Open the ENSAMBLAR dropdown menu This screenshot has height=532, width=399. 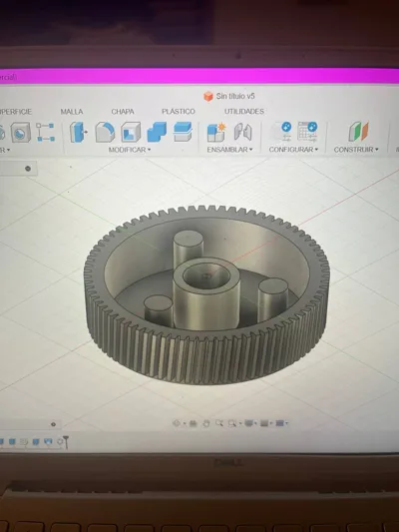coord(229,150)
